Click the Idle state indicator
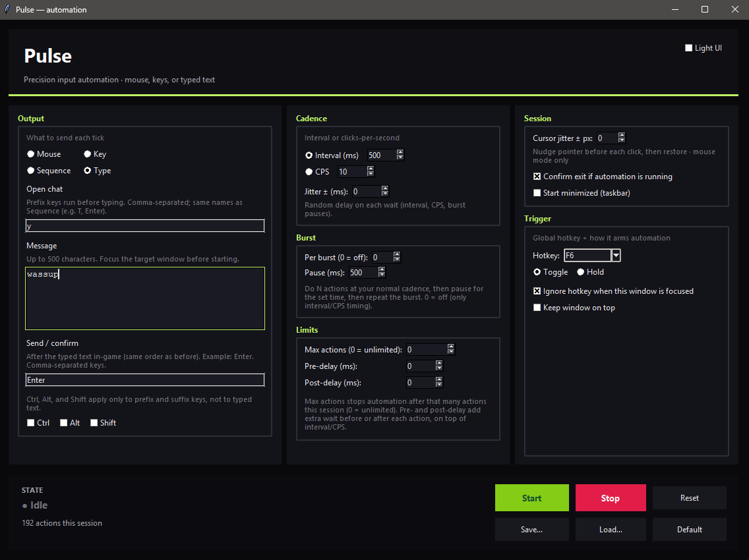 [x=35, y=505]
